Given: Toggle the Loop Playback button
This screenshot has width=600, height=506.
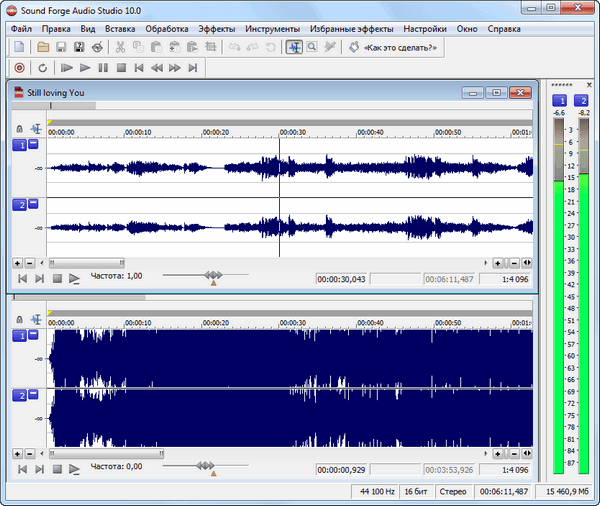Looking at the screenshot, I should (x=43, y=68).
